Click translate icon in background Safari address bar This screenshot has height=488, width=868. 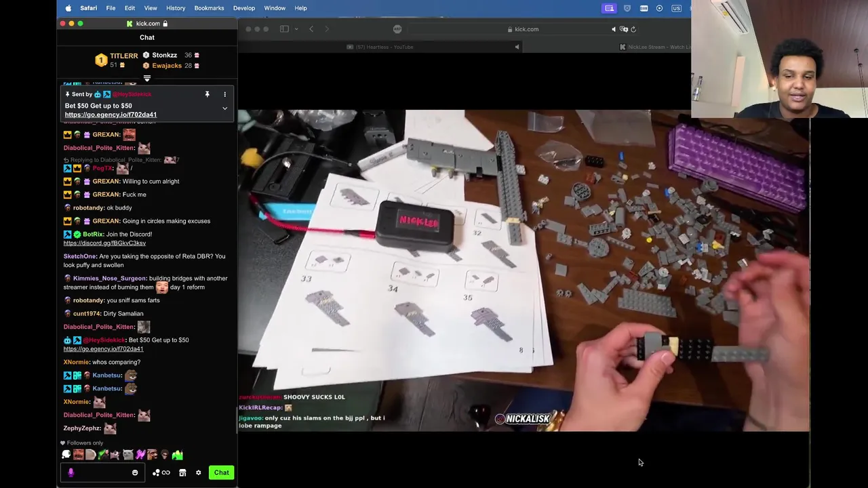pos(624,29)
